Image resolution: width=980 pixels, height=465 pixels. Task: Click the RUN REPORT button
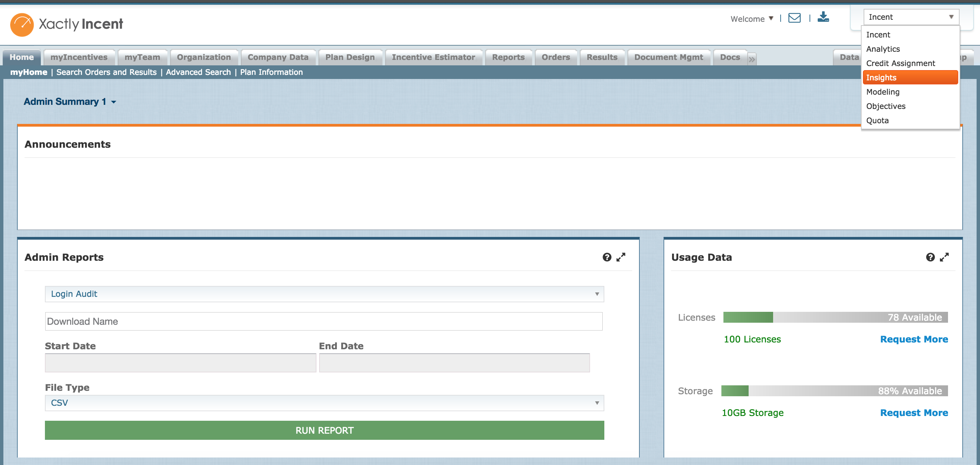click(324, 430)
